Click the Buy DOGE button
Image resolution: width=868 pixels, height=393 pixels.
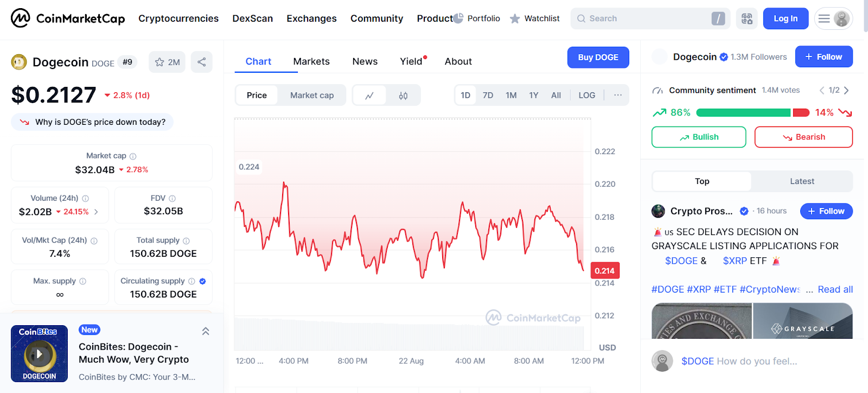tap(598, 57)
